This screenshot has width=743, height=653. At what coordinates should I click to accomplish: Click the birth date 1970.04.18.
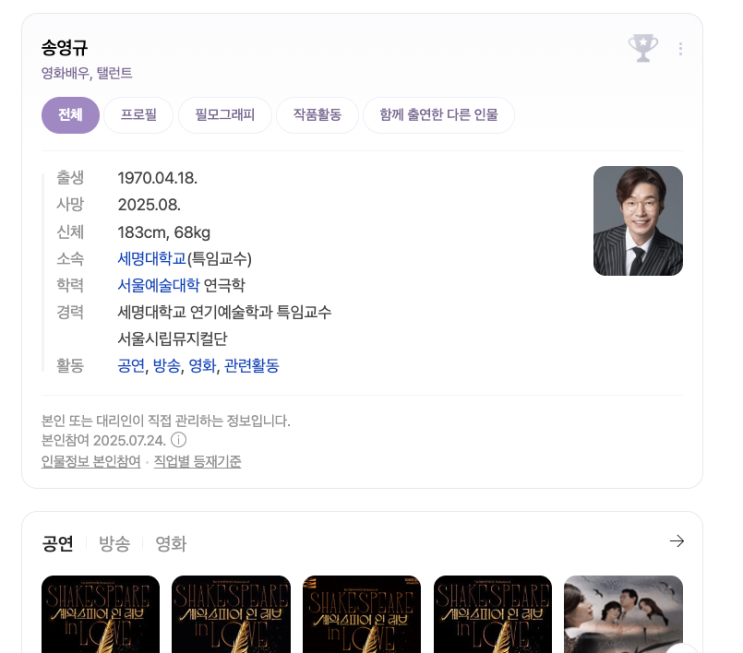tap(157, 178)
